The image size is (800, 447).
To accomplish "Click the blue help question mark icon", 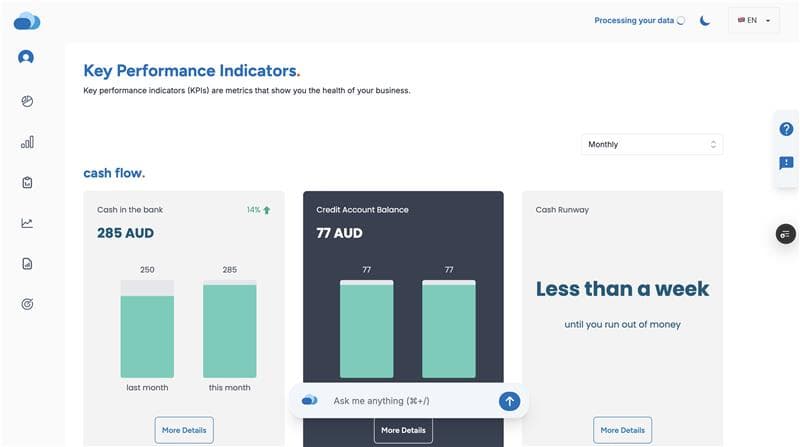I will 786,129.
